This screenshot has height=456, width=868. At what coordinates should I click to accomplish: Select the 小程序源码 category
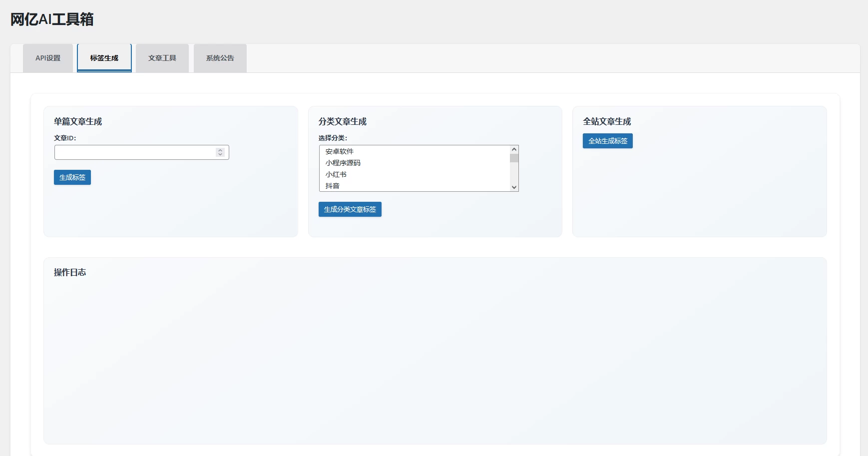coord(343,163)
